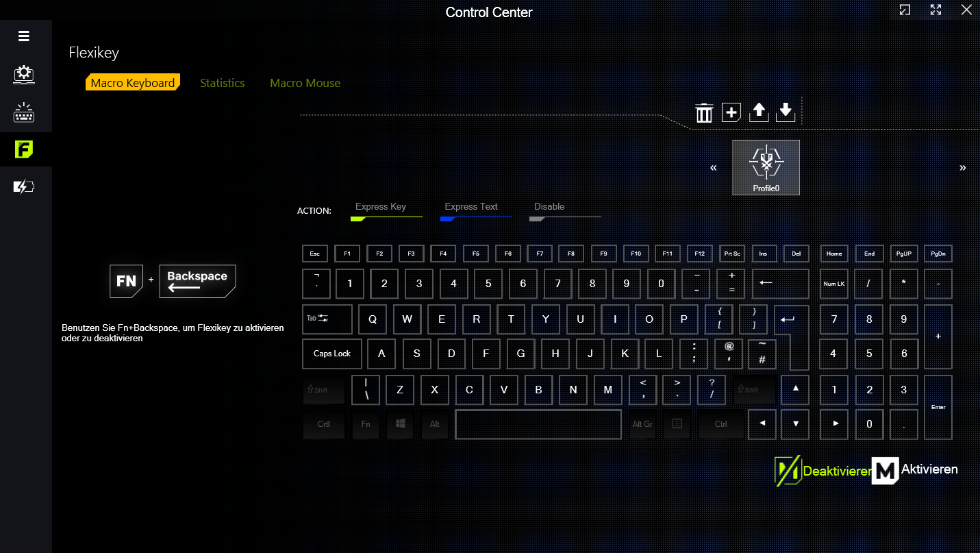
Task: Delete profile with trash can icon
Action: point(704,112)
